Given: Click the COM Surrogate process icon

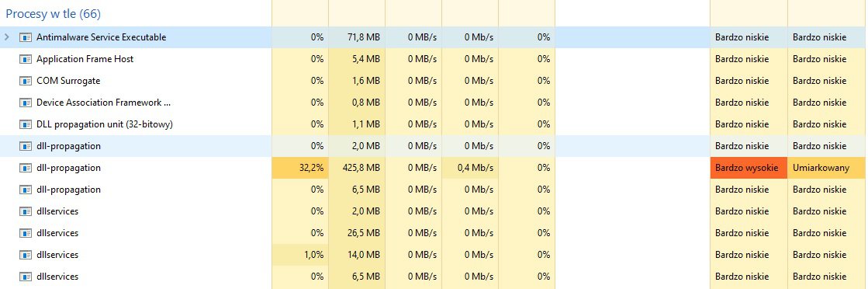Looking at the screenshot, I should pyautogui.click(x=25, y=81).
